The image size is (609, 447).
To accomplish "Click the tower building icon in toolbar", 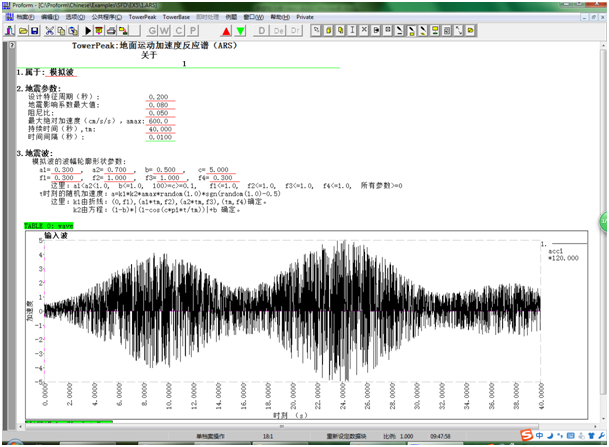I will 10,31.
